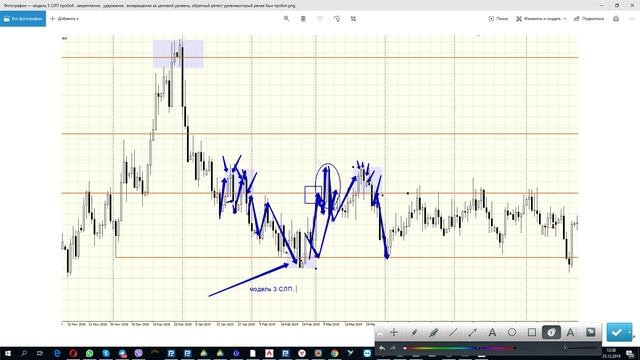Select the rectangle shape tool

pyautogui.click(x=531, y=333)
